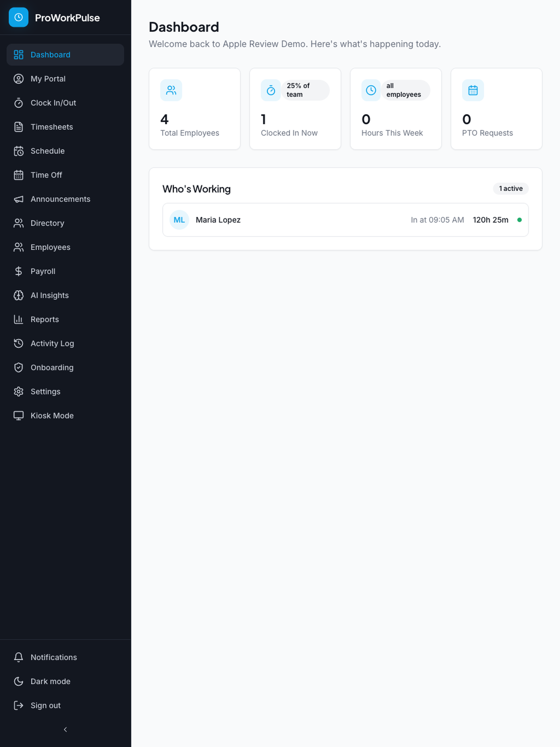Viewport: 560px width, 747px height.
Task: Open the Dashboard menu item
Action: (66, 55)
